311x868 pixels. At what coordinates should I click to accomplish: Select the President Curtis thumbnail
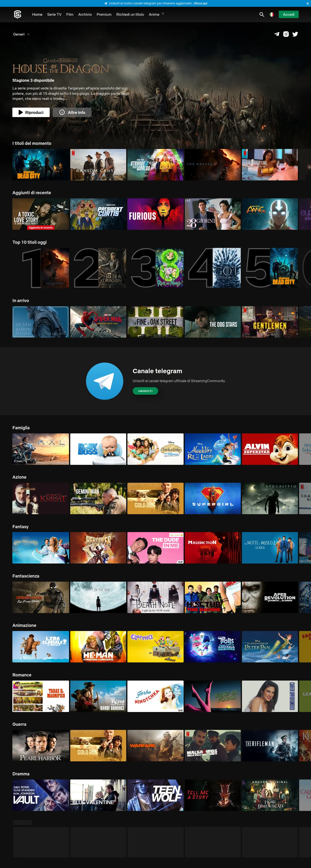point(98,214)
